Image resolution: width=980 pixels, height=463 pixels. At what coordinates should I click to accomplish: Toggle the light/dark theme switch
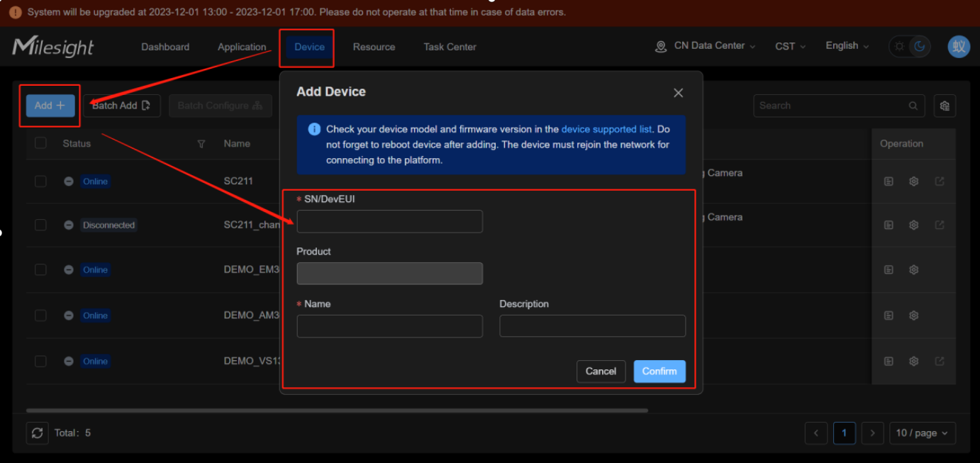(x=910, y=47)
